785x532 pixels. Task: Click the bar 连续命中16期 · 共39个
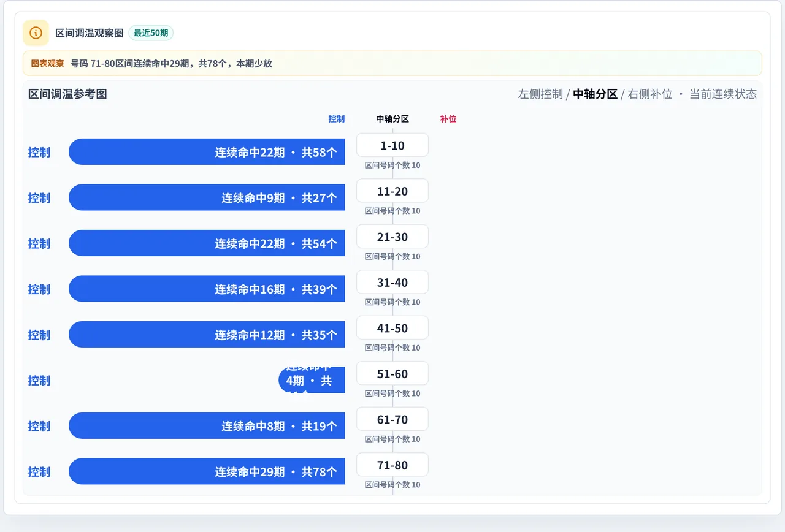click(x=207, y=289)
